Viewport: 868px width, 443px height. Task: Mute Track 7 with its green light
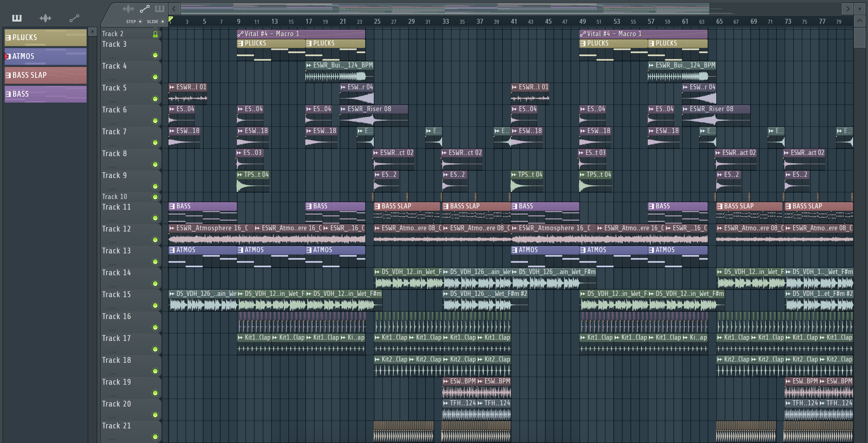(x=155, y=143)
